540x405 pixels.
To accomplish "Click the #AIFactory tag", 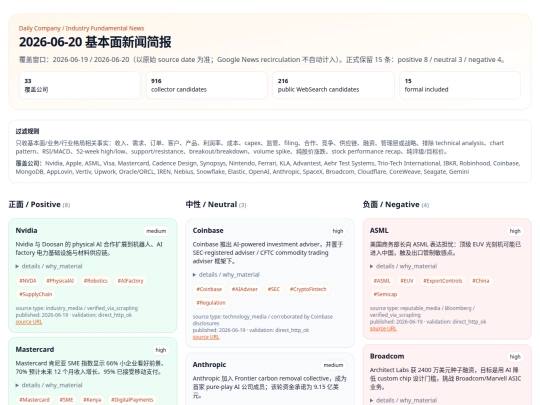I will click(x=130, y=281).
